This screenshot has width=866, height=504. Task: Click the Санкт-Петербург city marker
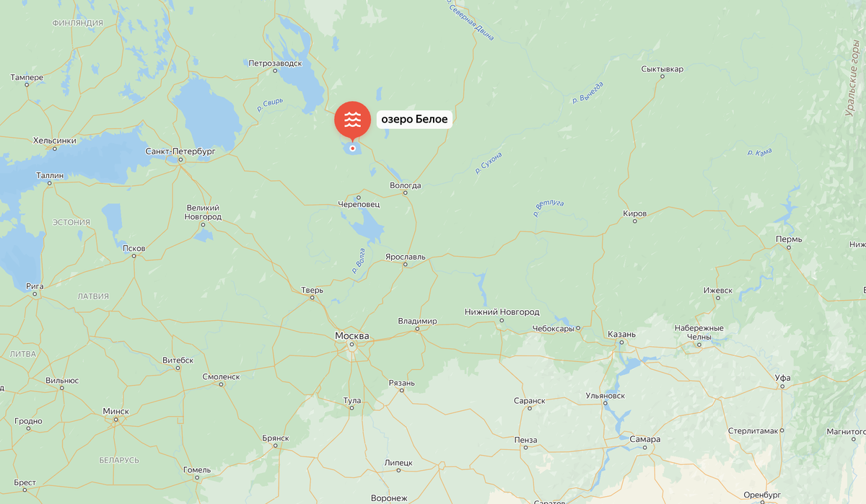pos(182,160)
